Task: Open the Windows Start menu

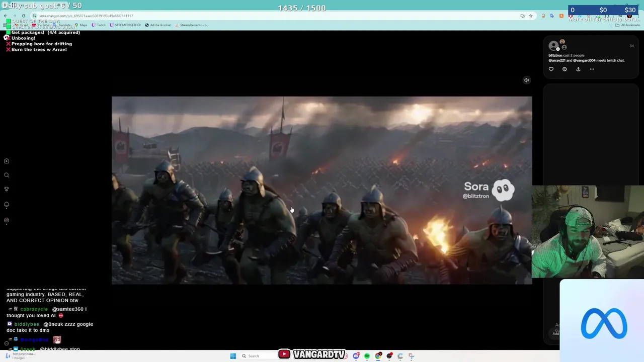Action: pos(233,356)
